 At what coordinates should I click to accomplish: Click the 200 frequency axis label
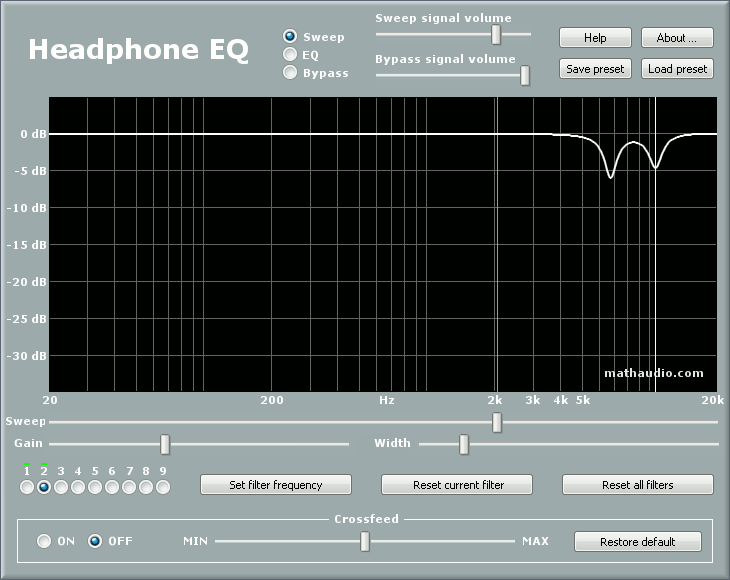click(x=272, y=400)
